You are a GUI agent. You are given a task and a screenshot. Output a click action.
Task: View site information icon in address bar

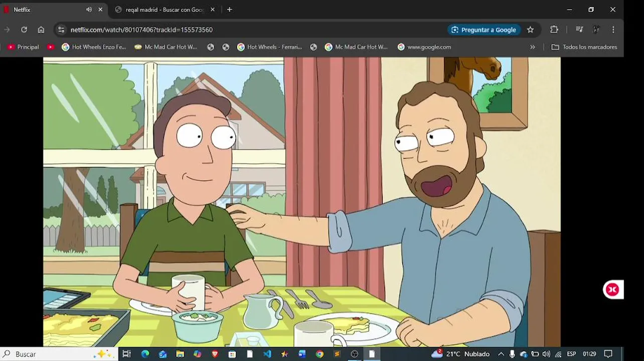tap(62, 30)
